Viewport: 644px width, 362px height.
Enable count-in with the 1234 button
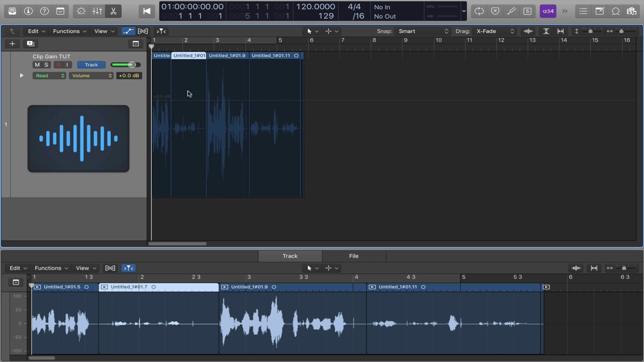tap(547, 11)
